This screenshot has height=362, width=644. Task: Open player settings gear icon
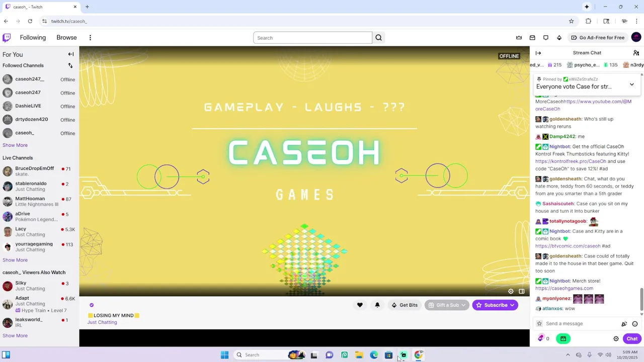[511, 292]
